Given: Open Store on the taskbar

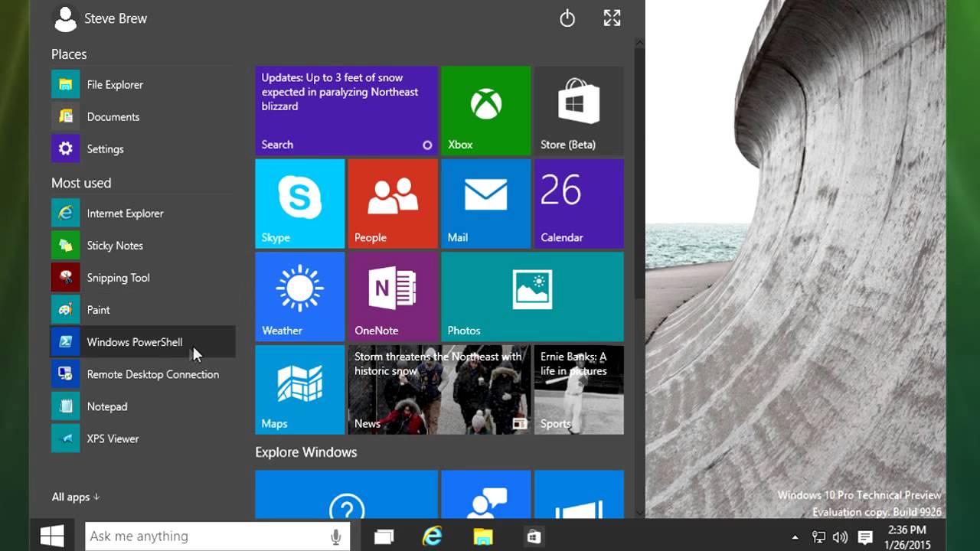Looking at the screenshot, I should point(534,537).
